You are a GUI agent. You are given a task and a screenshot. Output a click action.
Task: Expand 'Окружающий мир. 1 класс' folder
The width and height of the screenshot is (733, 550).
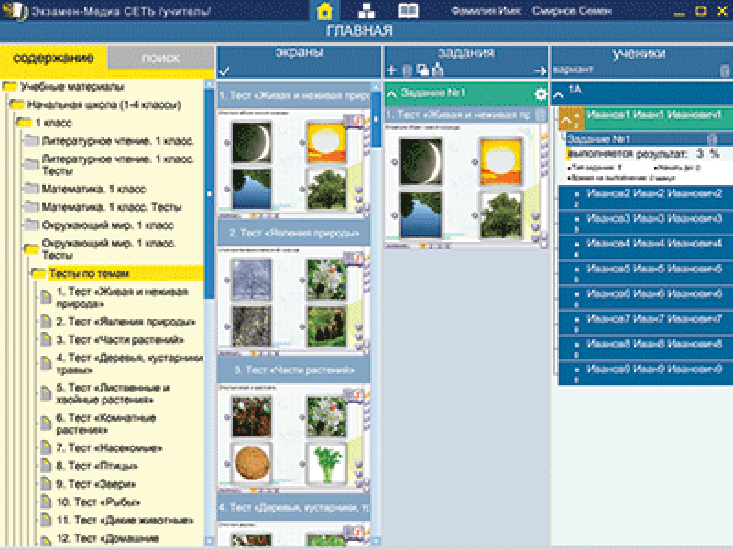pos(31,225)
